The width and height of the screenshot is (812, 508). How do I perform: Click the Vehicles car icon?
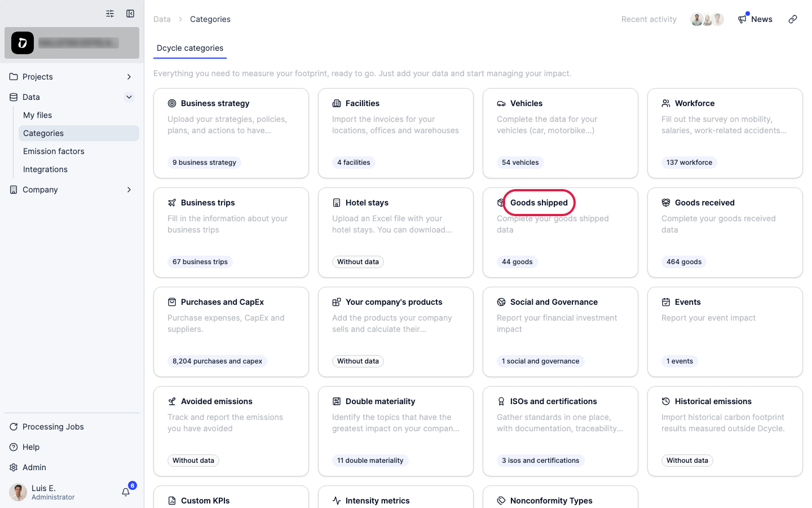[x=501, y=103]
